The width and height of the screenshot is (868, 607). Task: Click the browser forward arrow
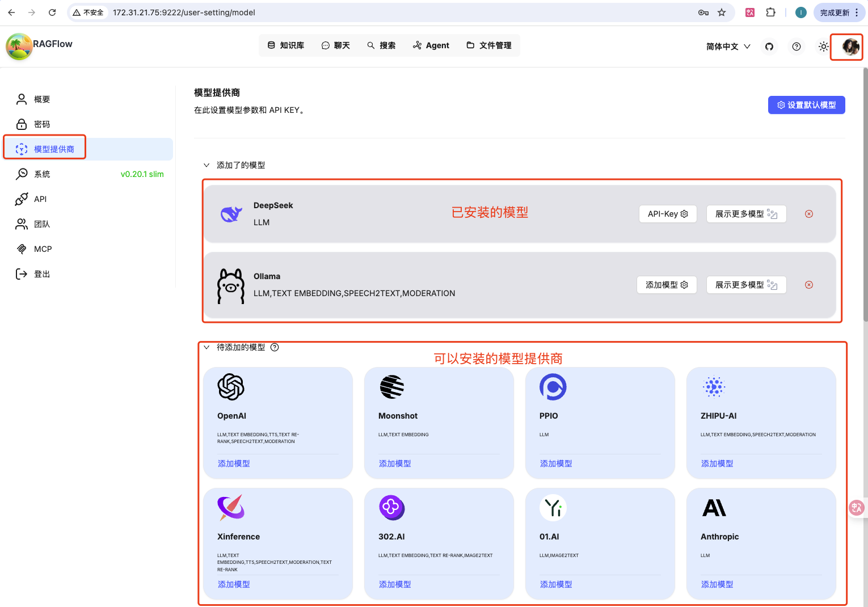(32, 12)
